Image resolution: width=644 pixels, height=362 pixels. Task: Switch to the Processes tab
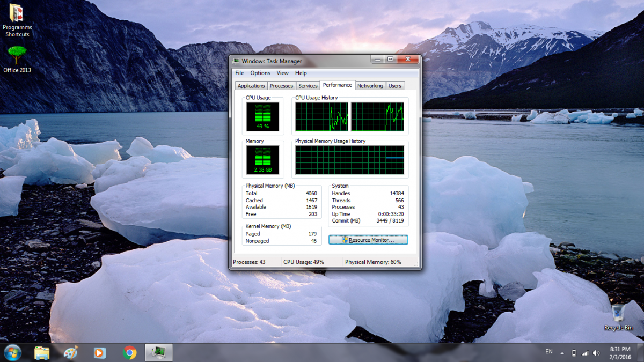[281, 86]
